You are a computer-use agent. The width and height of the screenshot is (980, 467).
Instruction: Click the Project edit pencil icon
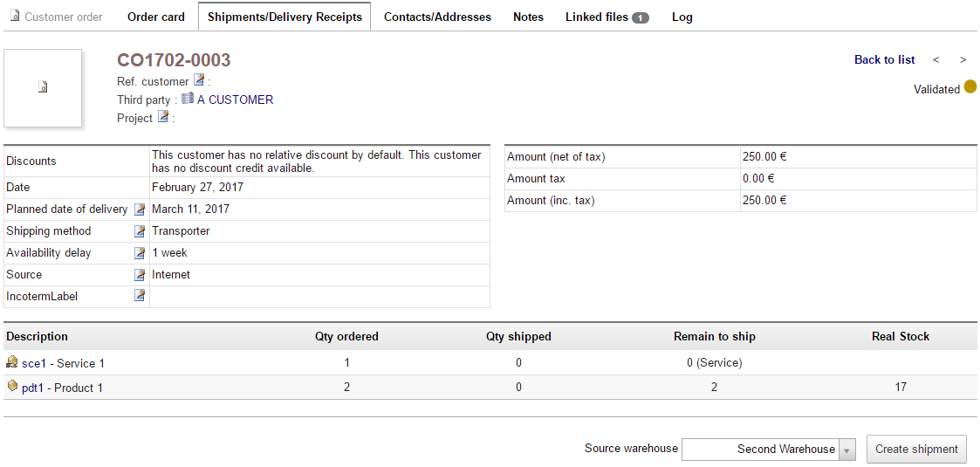(162, 117)
